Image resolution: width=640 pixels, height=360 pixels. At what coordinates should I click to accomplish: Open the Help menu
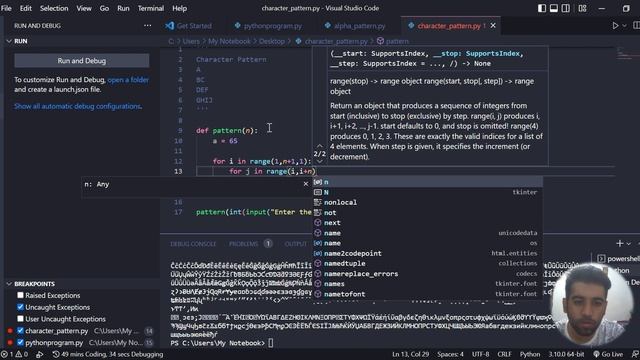pyautogui.click(x=179, y=8)
